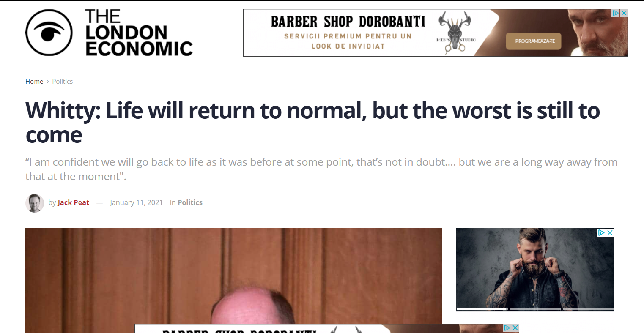Open the bearded man sidebar ad image
This screenshot has height=333, width=644.
pos(535,269)
